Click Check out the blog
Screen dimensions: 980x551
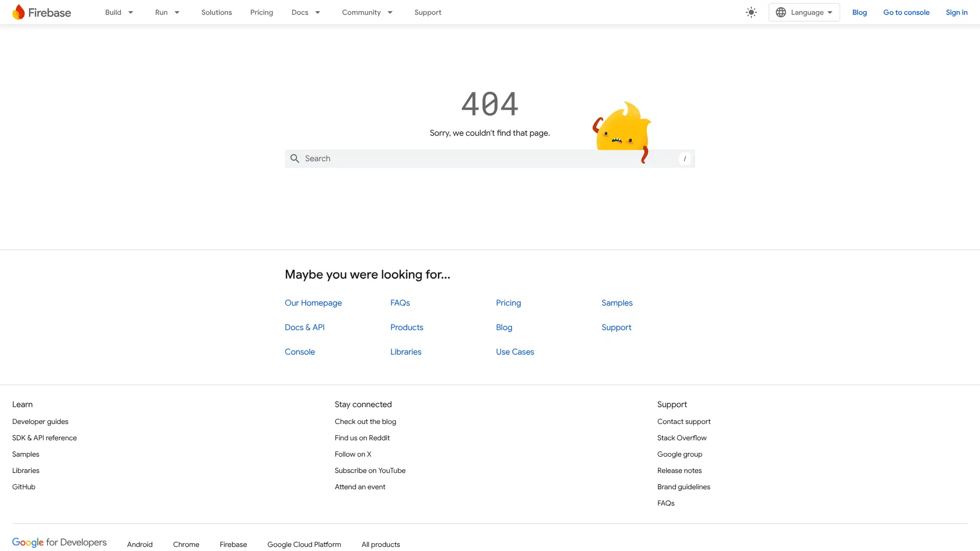coord(365,422)
